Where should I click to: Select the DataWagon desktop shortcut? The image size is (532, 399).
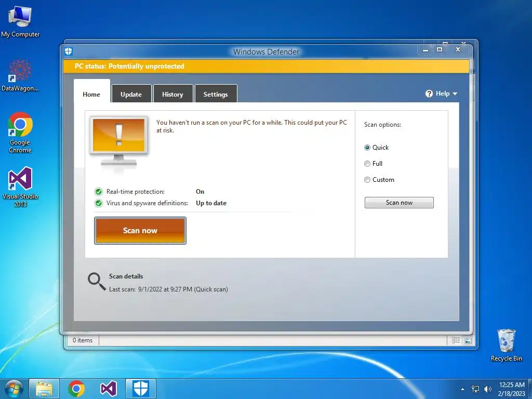click(x=20, y=75)
